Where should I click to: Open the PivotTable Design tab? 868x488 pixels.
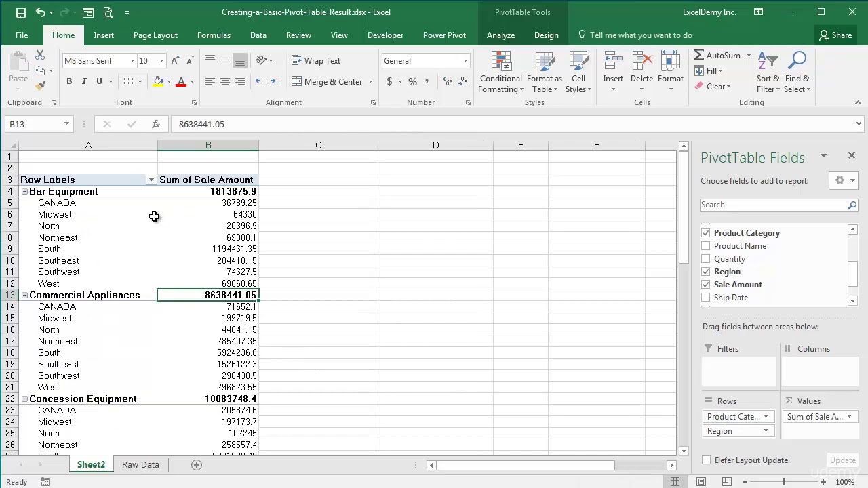(546, 35)
